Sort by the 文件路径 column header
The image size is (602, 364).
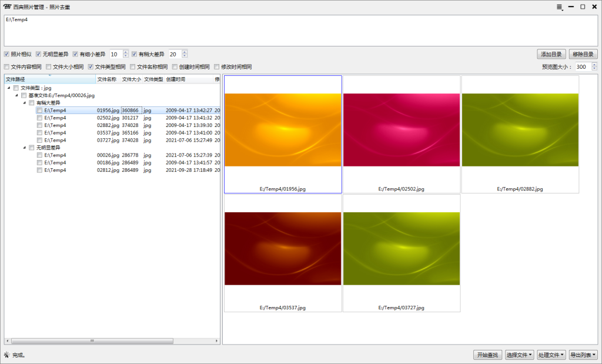tap(50, 79)
